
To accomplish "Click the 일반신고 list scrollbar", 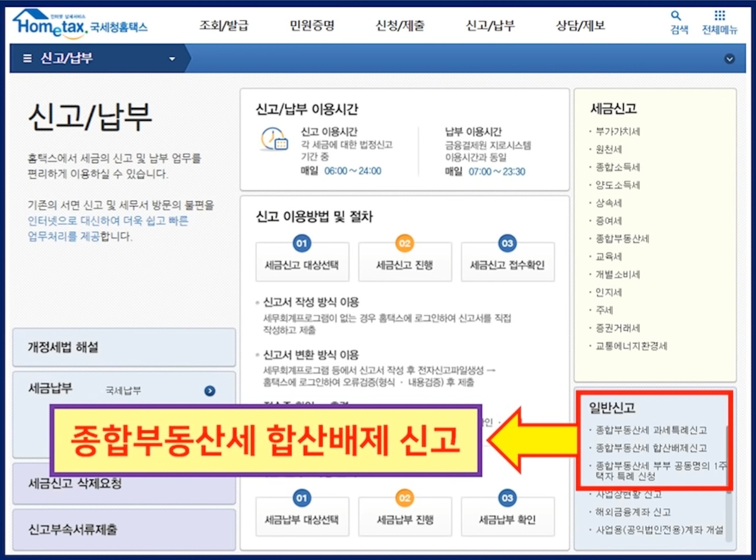I will point(730,483).
